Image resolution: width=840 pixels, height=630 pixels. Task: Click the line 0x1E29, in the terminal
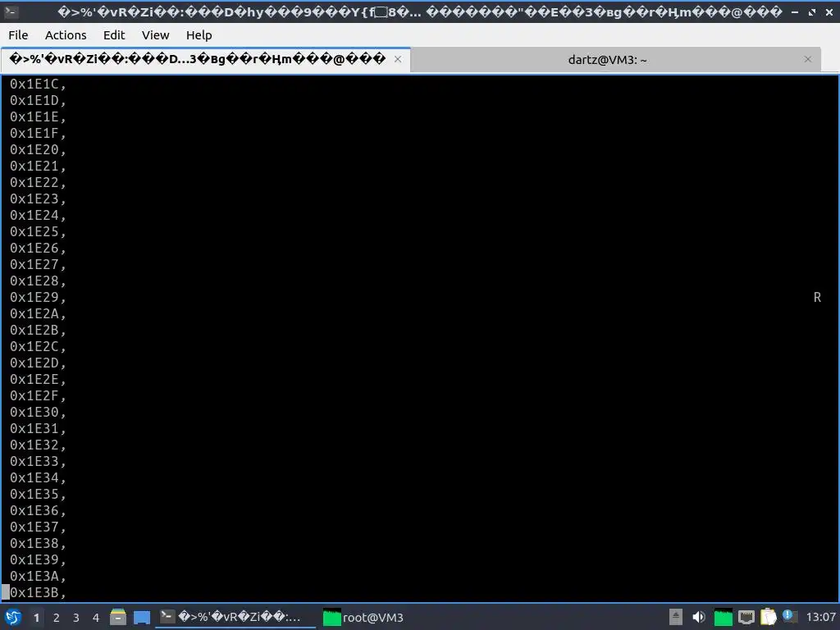(x=38, y=297)
